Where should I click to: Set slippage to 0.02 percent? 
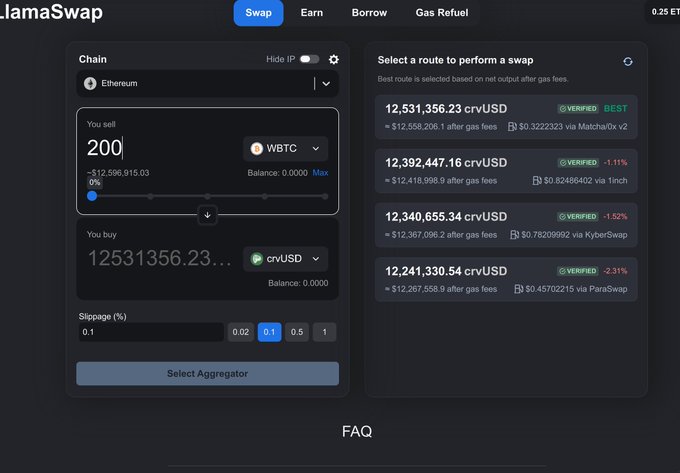[241, 332]
